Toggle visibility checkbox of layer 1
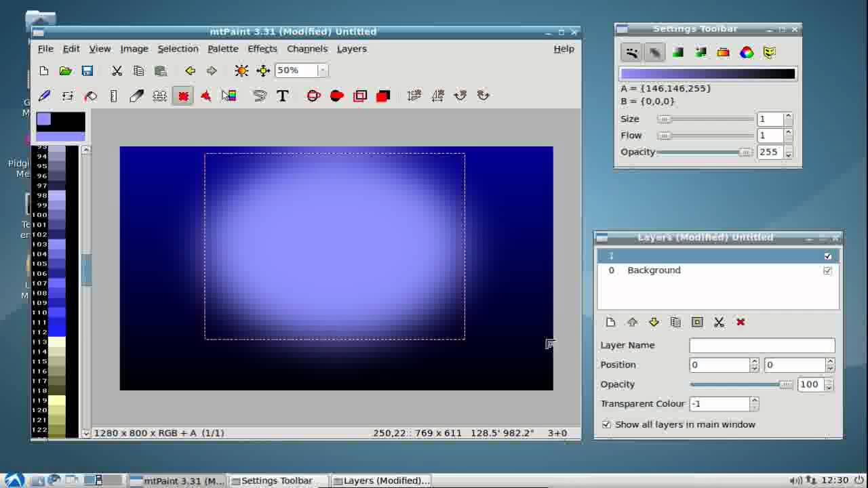This screenshot has height=488, width=868. 827,256
